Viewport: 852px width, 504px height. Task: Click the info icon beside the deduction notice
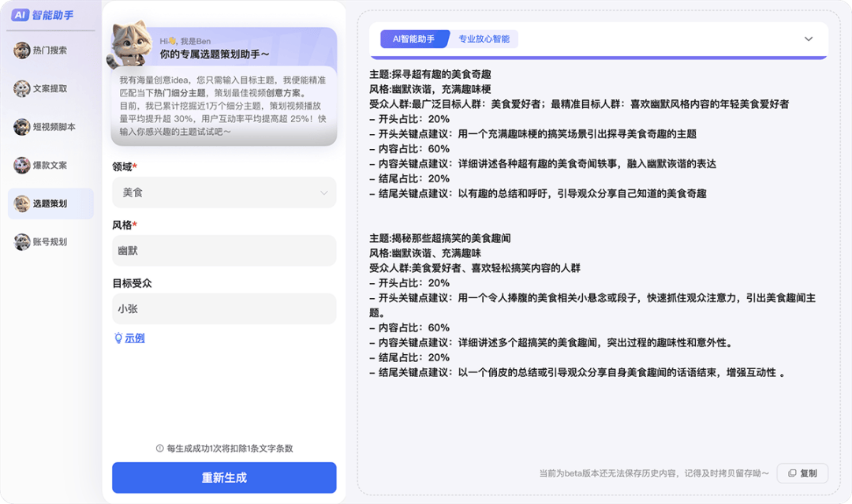coord(159,448)
